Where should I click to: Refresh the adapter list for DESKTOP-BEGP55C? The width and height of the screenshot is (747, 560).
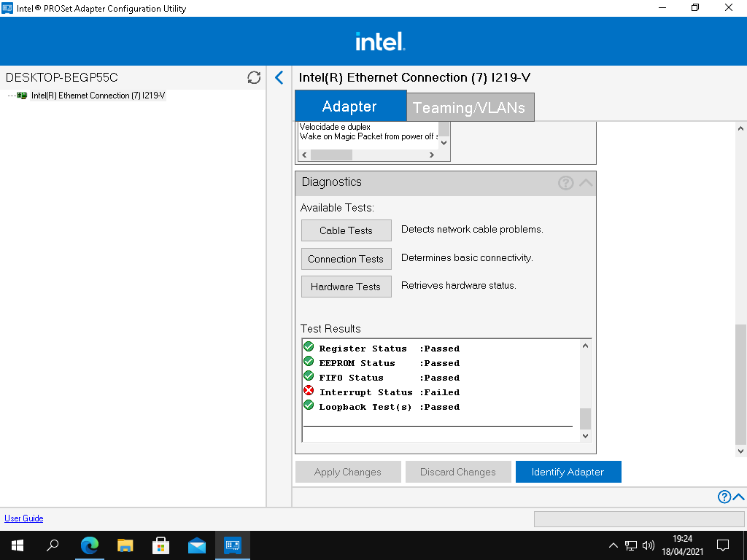pos(254,77)
